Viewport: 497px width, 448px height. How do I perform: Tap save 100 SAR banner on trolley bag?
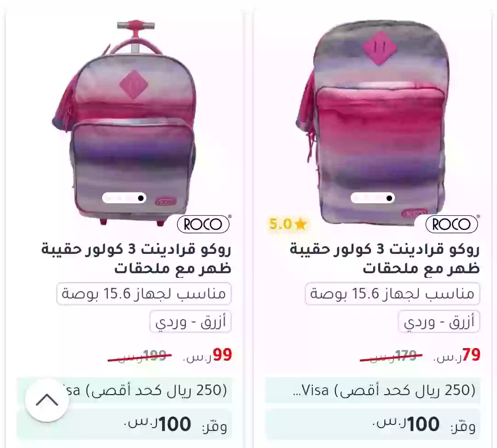click(x=125, y=425)
